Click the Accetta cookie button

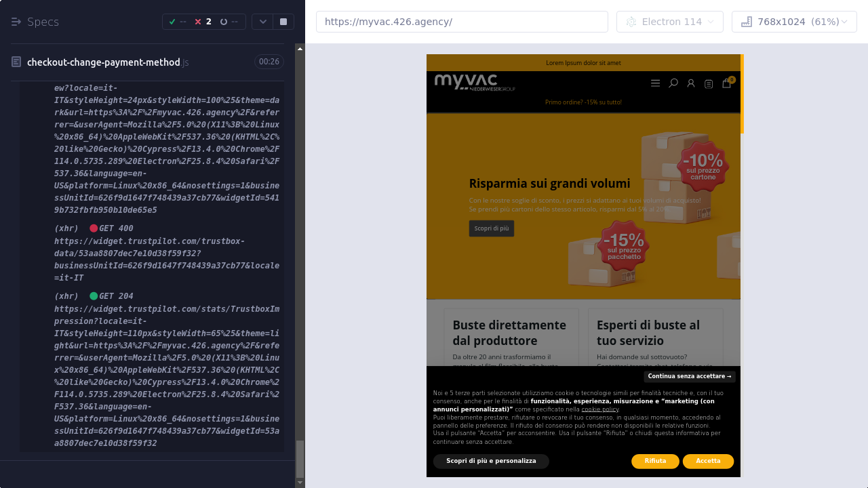click(x=708, y=462)
